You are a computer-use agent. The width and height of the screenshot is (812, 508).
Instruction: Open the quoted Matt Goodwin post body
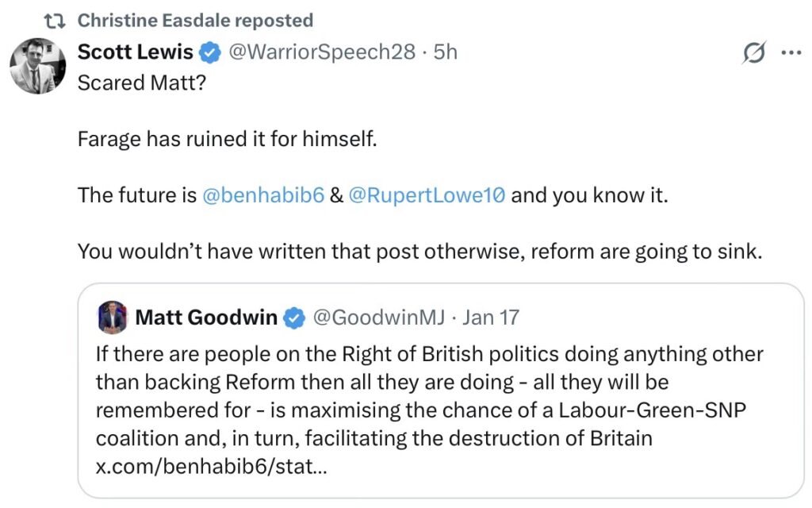[x=428, y=397]
